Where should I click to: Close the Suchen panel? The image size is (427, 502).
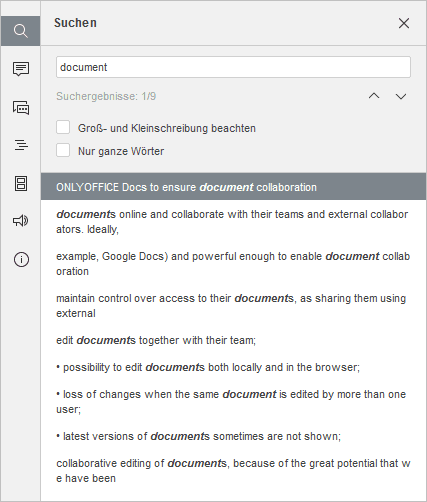click(x=404, y=23)
